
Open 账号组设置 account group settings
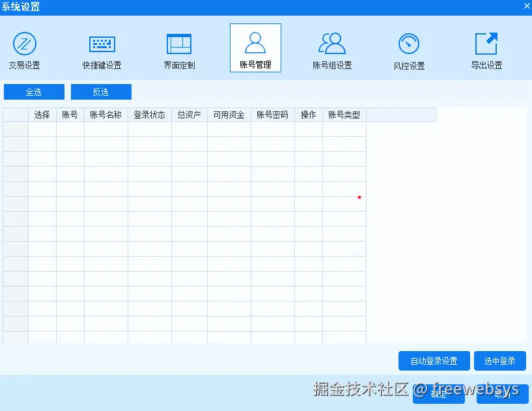332,48
